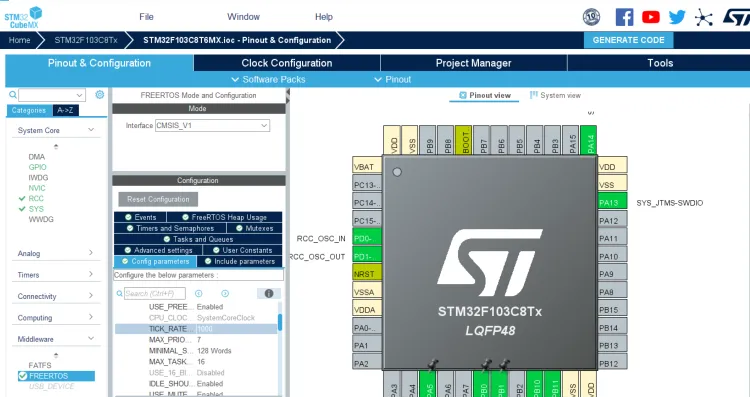Screen dimensions: 750x397
Task: Switch to the Clock Configuration tab
Action: click(287, 63)
